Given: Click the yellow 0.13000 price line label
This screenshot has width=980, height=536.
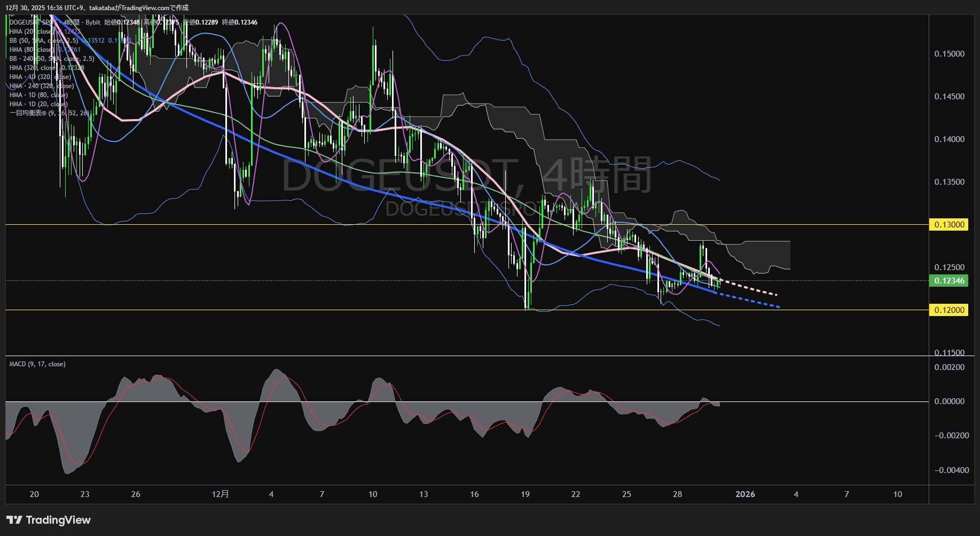Looking at the screenshot, I should [949, 225].
